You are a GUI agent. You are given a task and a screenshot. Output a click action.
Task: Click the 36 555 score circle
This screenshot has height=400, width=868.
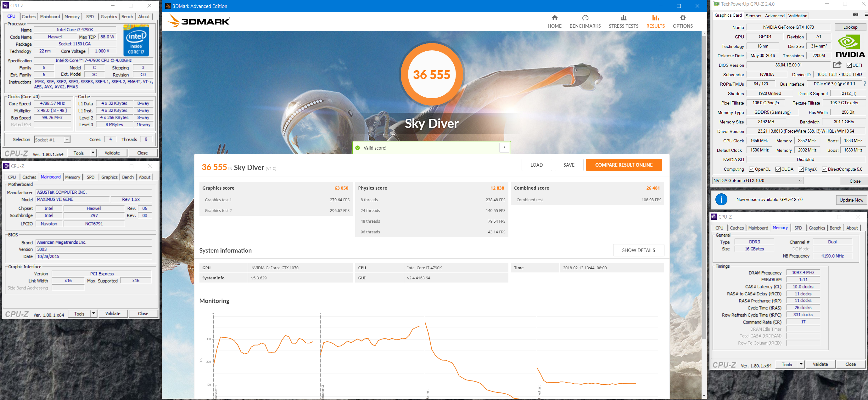431,75
